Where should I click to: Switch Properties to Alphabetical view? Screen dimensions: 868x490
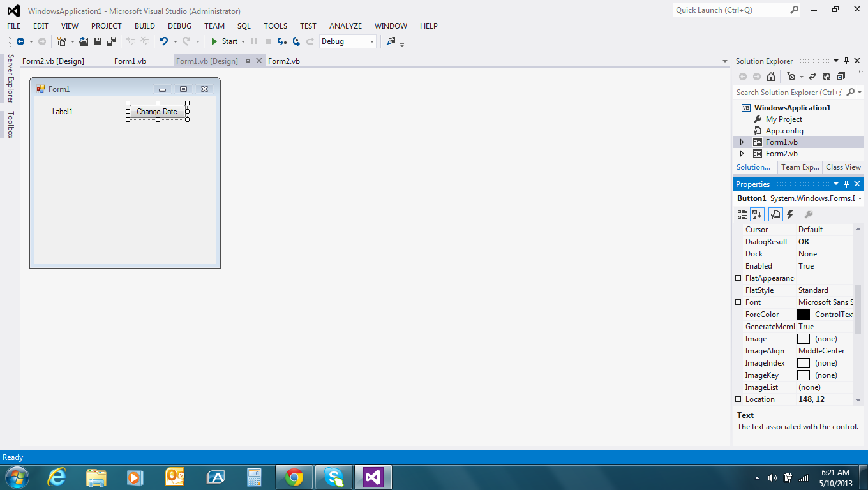757,214
